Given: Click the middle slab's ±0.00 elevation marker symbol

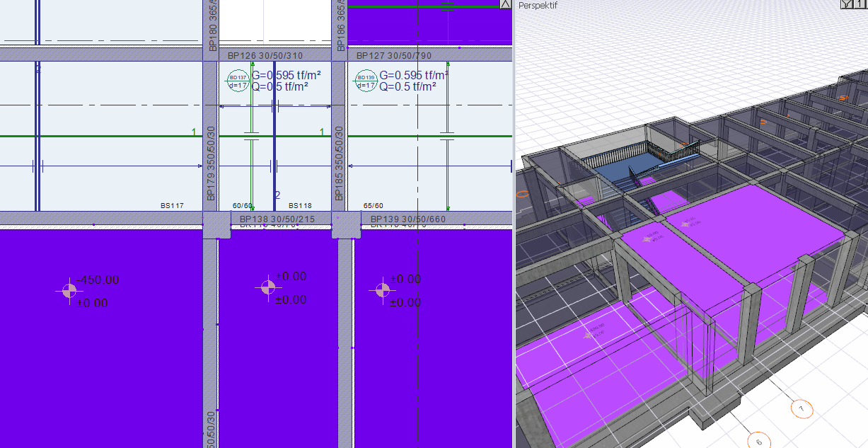Looking at the screenshot, I should (267, 287).
